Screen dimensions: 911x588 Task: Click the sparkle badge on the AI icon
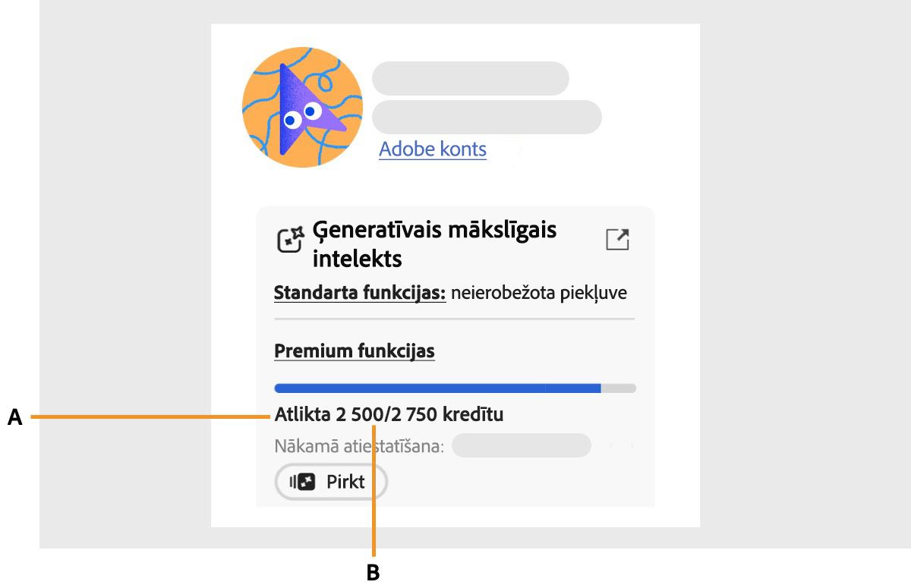pos(298,230)
